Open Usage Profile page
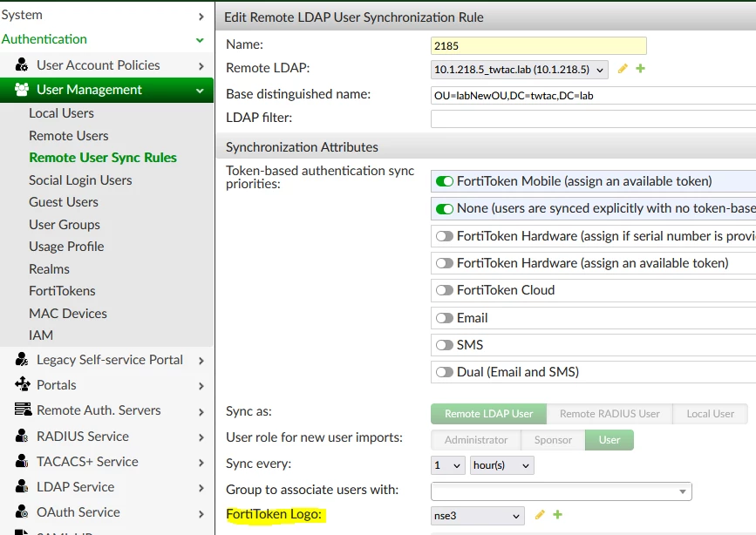 click(x=66, y=247)
